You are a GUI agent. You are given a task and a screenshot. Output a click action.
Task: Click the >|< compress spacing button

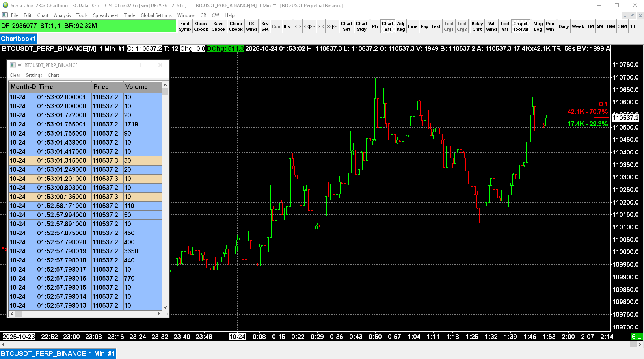(321, 26)
